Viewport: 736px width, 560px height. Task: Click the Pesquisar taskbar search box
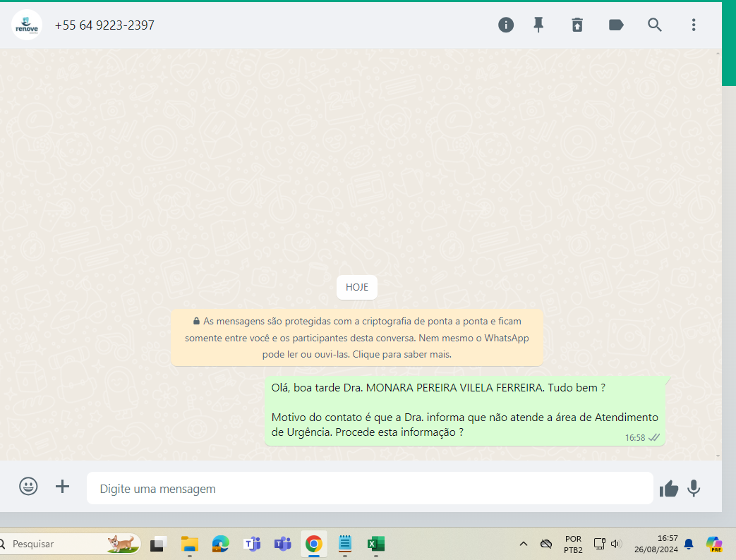69,544
